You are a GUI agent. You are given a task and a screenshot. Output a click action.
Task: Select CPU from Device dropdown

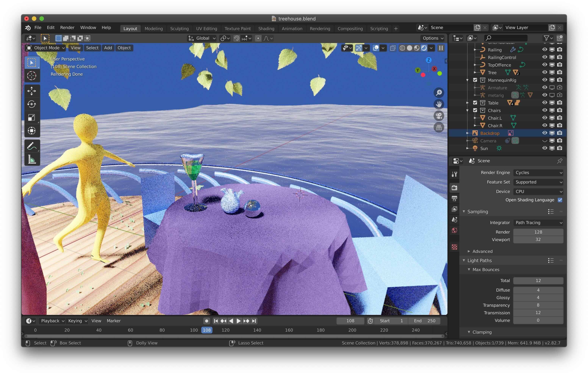click(x=537, y=191)
